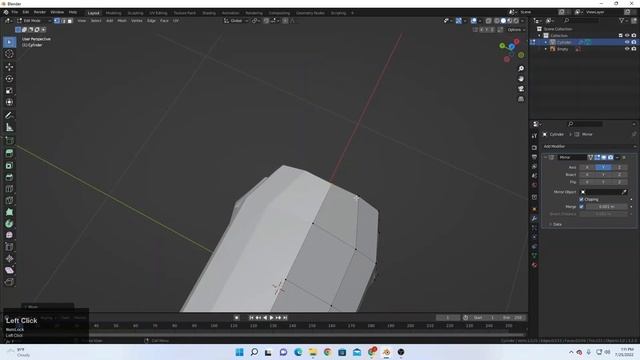Open the Render menu

40,13
